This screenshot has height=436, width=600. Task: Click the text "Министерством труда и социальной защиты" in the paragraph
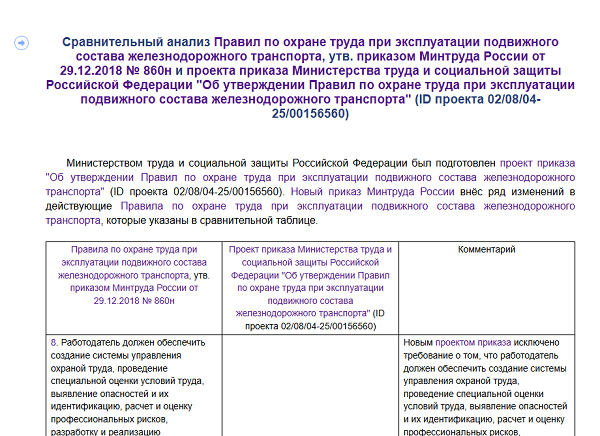click(177, 163)
